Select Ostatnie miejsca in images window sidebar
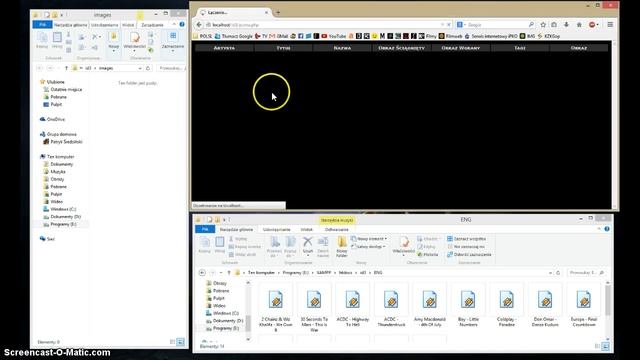Screen dimensions: 640x360 [62, 89]
